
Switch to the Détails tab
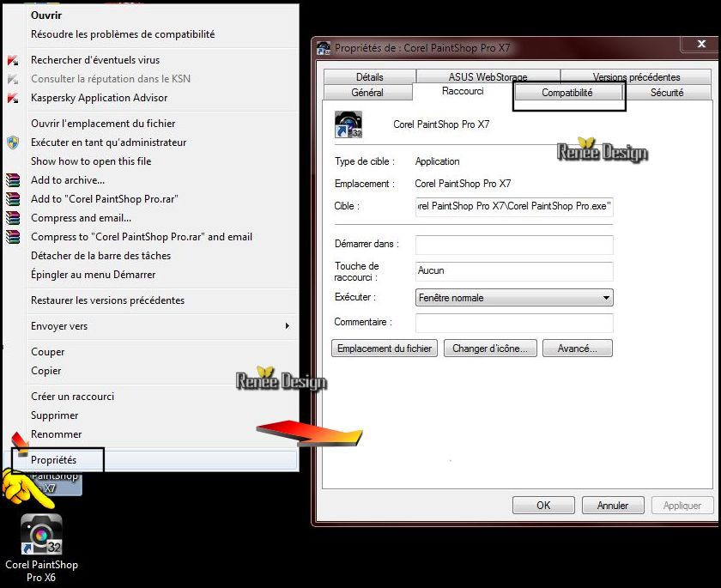(370, 76)
